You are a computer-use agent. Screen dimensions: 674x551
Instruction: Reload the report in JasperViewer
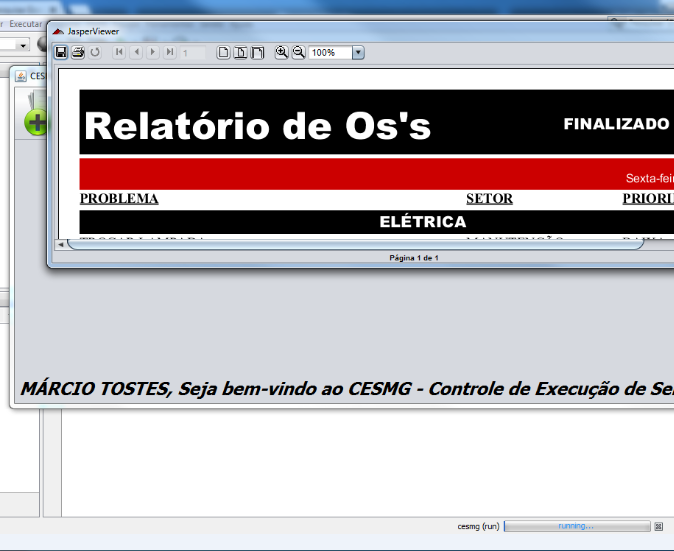(x=95, y=52)
